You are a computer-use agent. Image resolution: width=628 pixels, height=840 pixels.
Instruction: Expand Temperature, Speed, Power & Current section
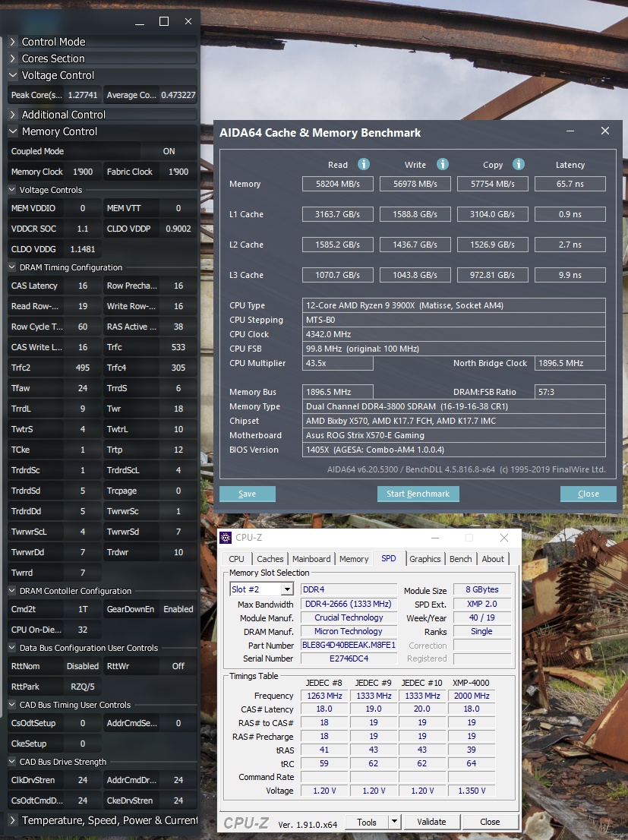pos(13,820)
